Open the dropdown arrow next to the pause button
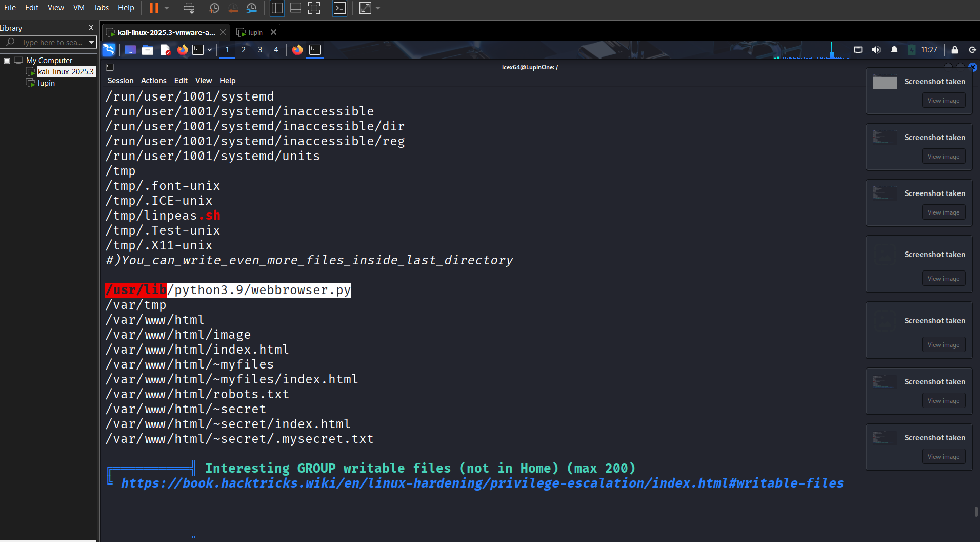The image size is (980, 542). tap(167, 8)
